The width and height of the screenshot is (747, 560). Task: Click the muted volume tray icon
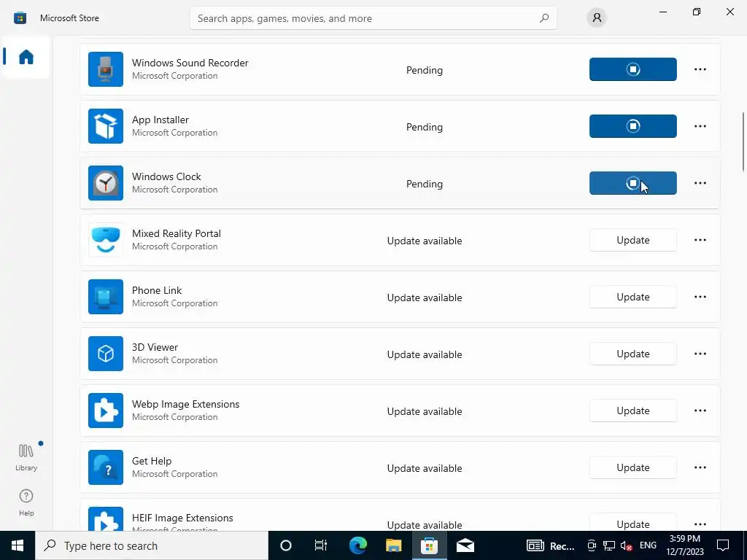pos(626,545)
